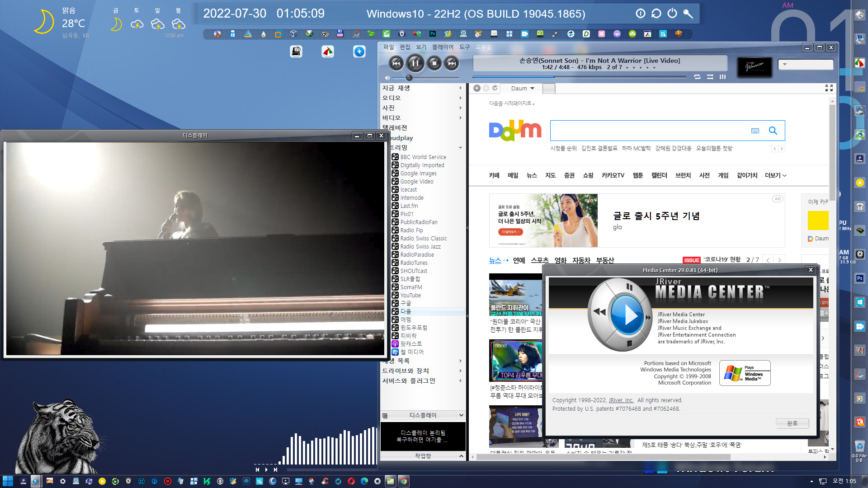Expand the 드라이브와 장치 section
The height and width of the screenshot is (488, 868).
(x=461, y=371)
